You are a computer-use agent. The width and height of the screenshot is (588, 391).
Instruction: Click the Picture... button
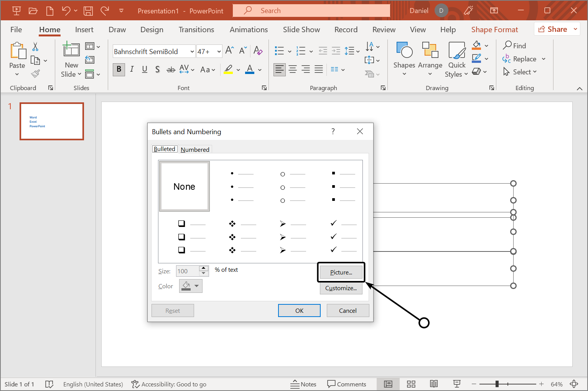tap(341, 272)
